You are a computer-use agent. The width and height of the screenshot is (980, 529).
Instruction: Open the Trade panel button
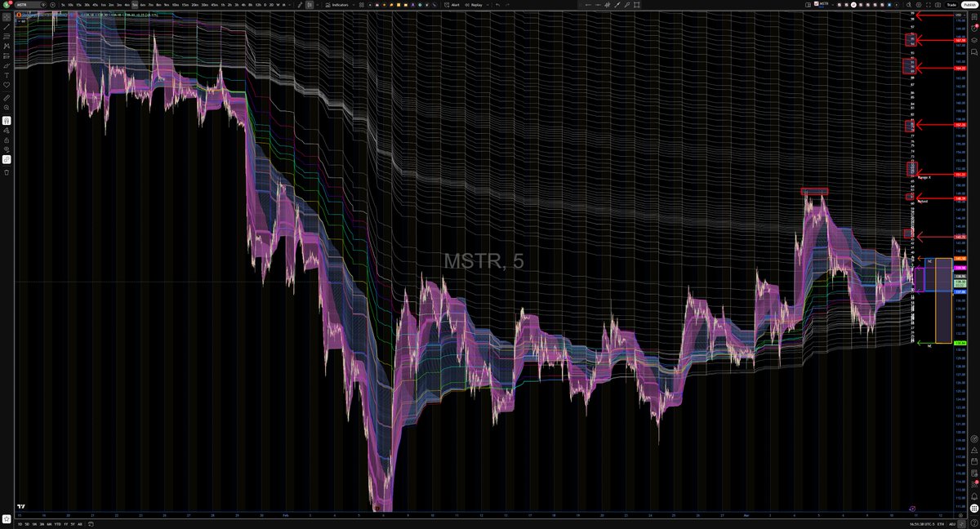tap(951, 5)
